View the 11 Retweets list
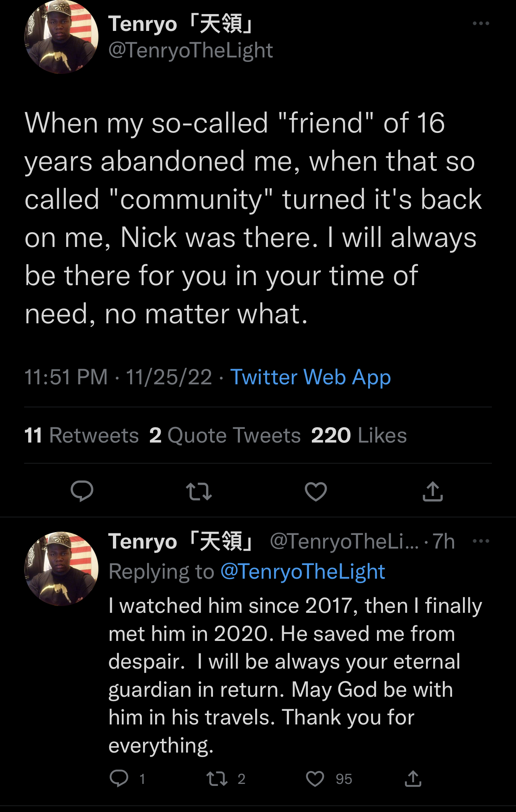 (x=82, y=435)
